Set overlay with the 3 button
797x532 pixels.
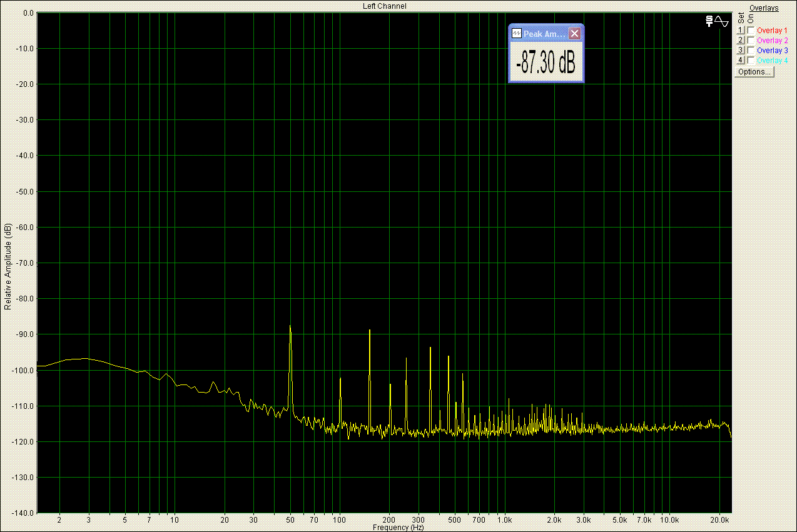point(740,50)
